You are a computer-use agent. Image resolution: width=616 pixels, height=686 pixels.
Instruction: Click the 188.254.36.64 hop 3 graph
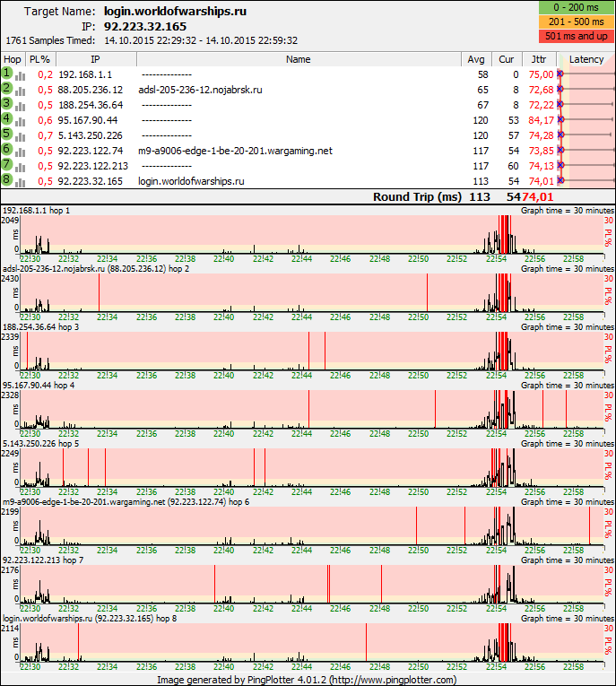point(312,351)
